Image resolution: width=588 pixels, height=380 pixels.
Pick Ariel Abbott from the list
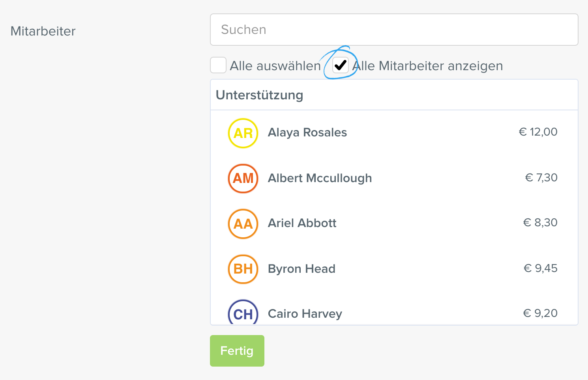point(394,224)
